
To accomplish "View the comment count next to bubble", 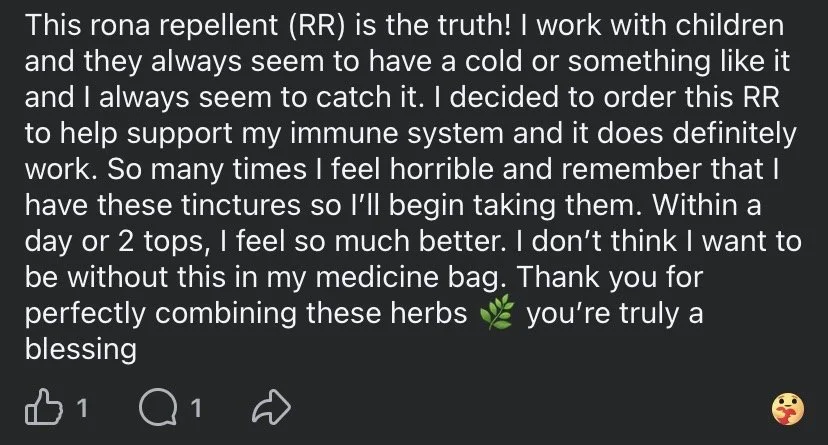I will click(196, 408).
